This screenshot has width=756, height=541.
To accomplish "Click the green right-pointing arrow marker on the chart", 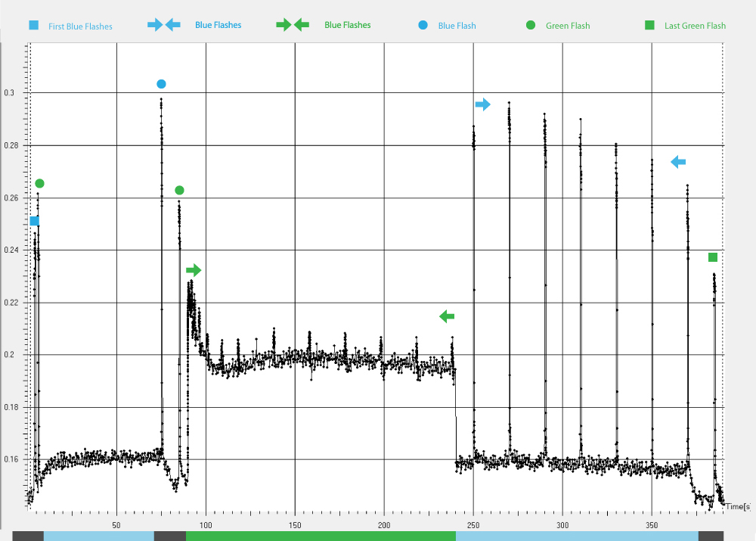I will point(194,270).
